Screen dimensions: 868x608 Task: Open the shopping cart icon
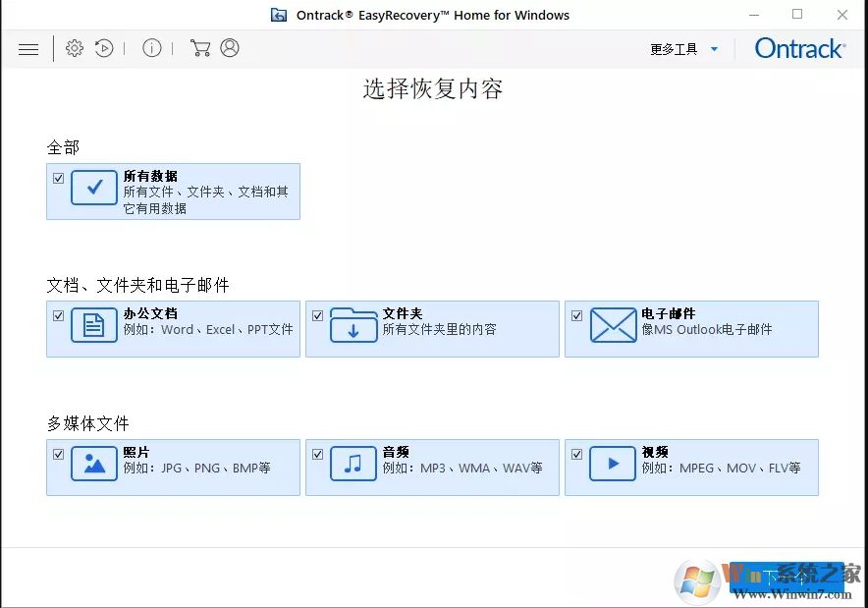(x=199, y=47)
